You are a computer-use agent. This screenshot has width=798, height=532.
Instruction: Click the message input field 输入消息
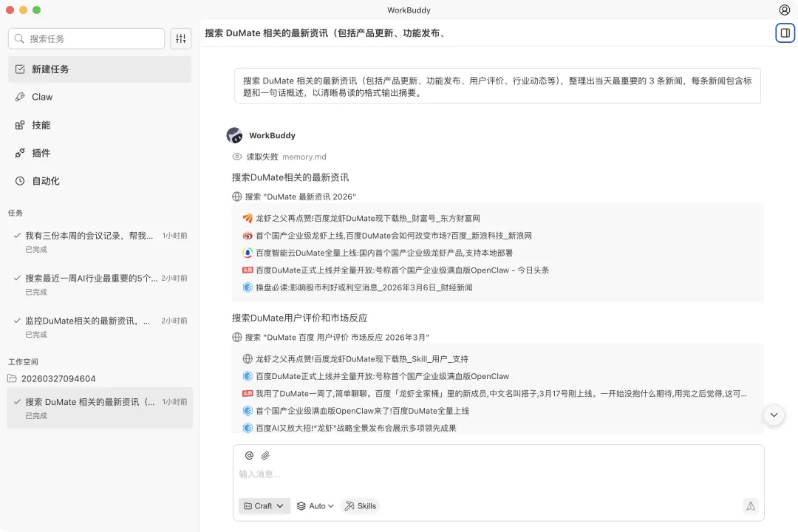498,474
